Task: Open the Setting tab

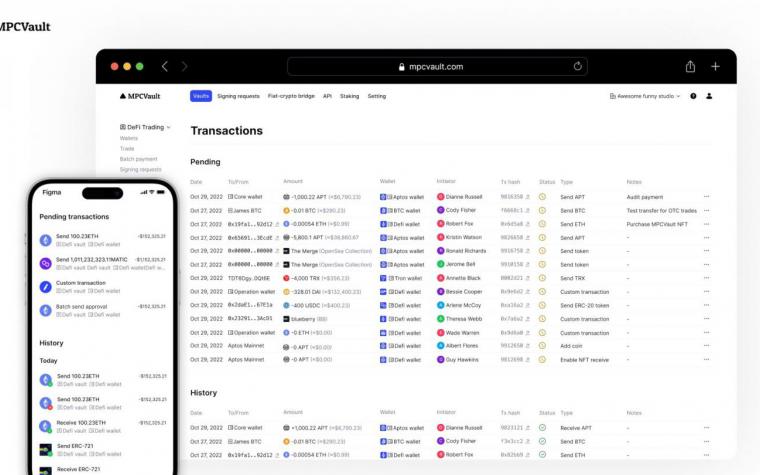Action: (x=377, y=96)
